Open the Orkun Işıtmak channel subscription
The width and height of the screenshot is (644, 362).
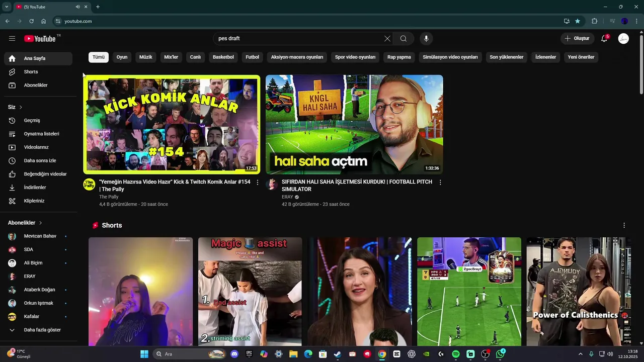click(38, 303)
